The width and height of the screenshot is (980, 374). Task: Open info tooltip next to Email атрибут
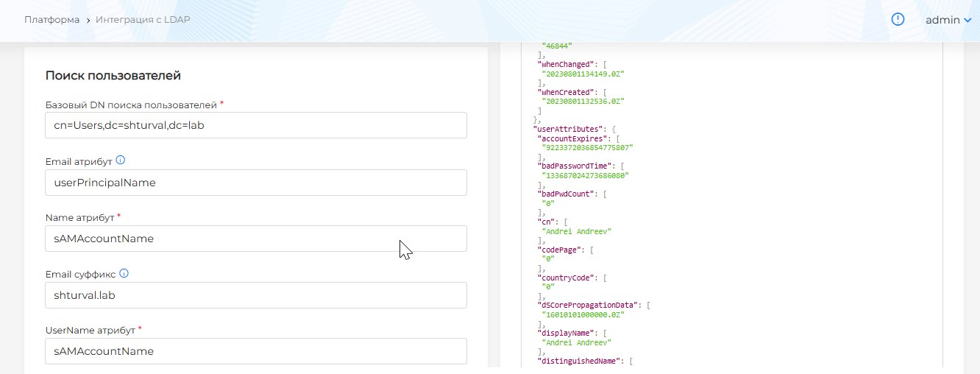tap(121, 160)
